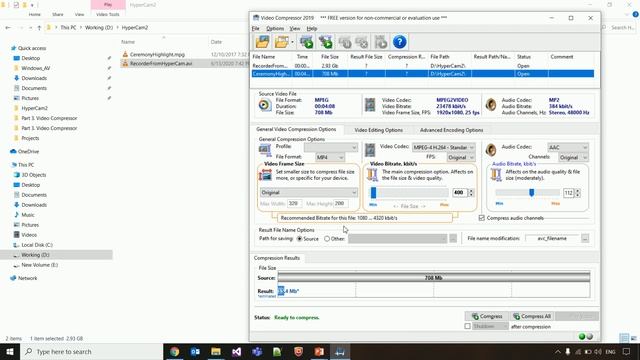Image resolution: width=640 pixels, height=360 pixels.
Task: Select General Video Compression Options tab
Action: 296,129
